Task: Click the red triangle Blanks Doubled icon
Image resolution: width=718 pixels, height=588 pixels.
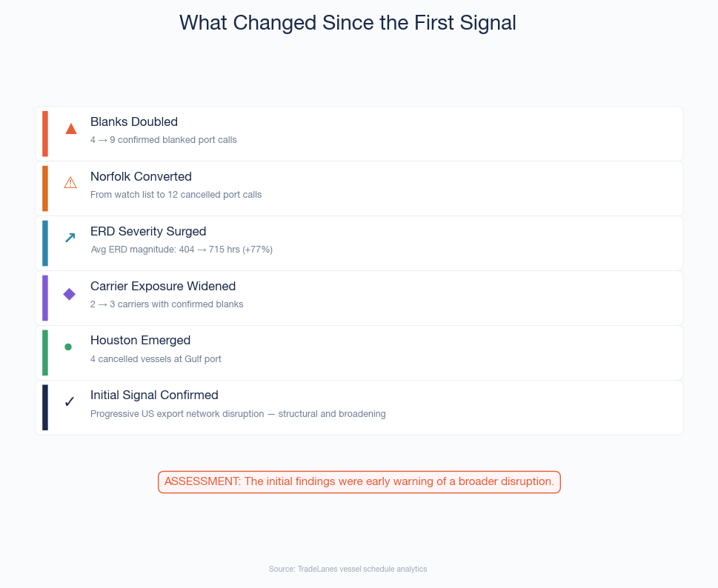Action: pyautogui.click(x=71, y=128)
